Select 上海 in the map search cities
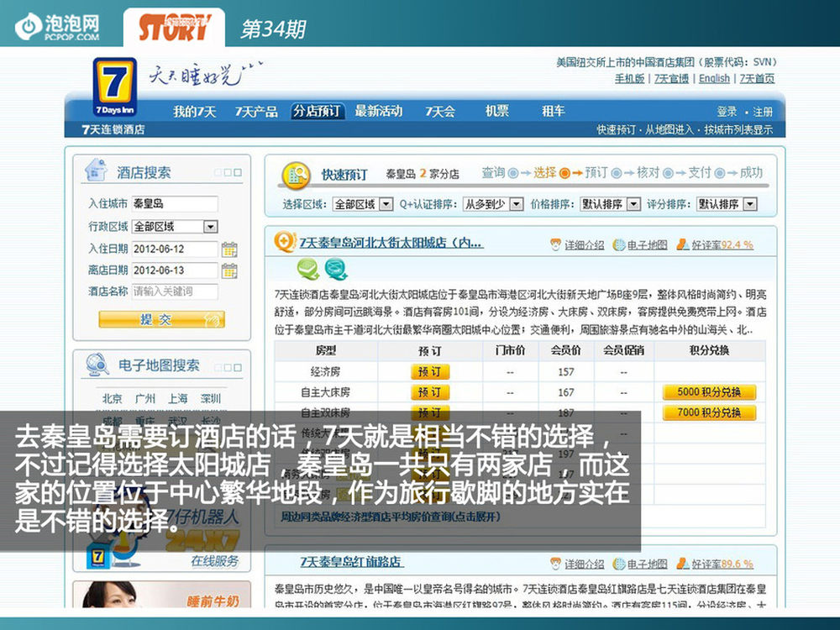Viewport: 840px width, 630px height. pos(178,398)
